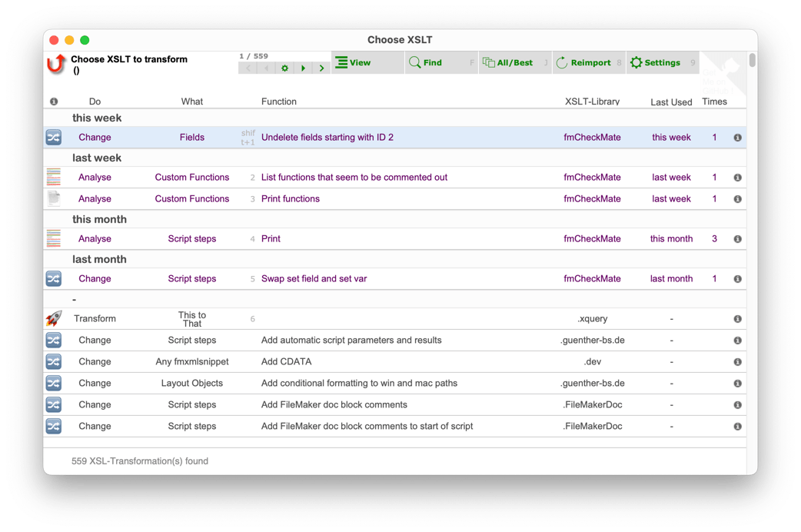Click the Reimport button
Viewport: 801px width, 532px height.
[x=589, y=62]
